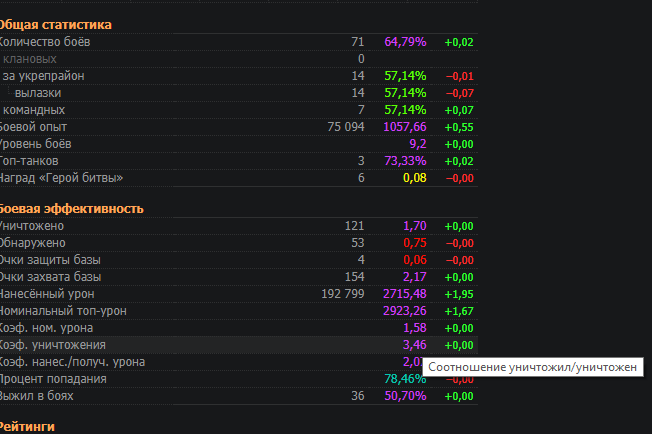Open the «Рейтинги» section header

coord(27,426)
